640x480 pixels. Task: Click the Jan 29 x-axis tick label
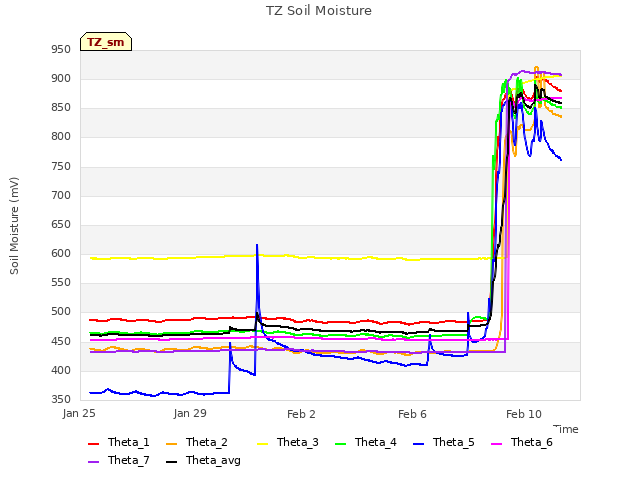(x=190, y=414)
